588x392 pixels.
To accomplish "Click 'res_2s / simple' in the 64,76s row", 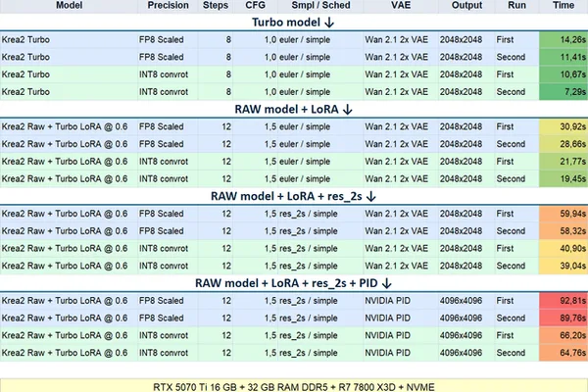I will click(309, 353).
